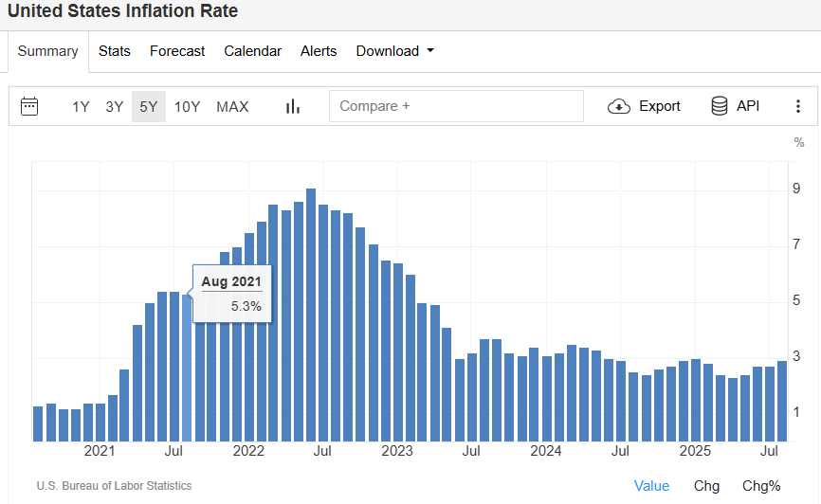Switch chart to Chg% view

click(761, 486)
